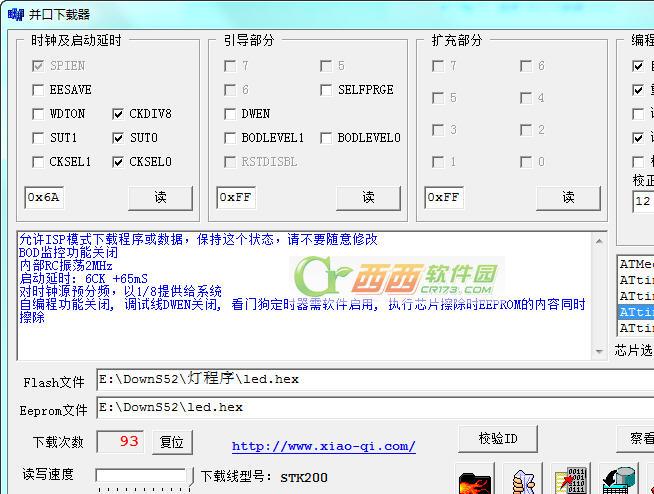Click the greyed SPIEN checkbox

click(x=38, y=66)
